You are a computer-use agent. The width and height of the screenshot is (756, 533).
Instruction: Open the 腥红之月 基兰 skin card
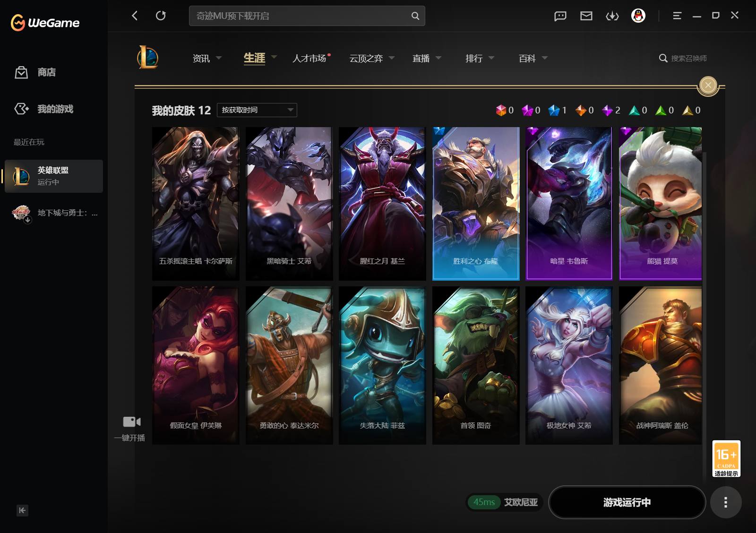(382, 204)
